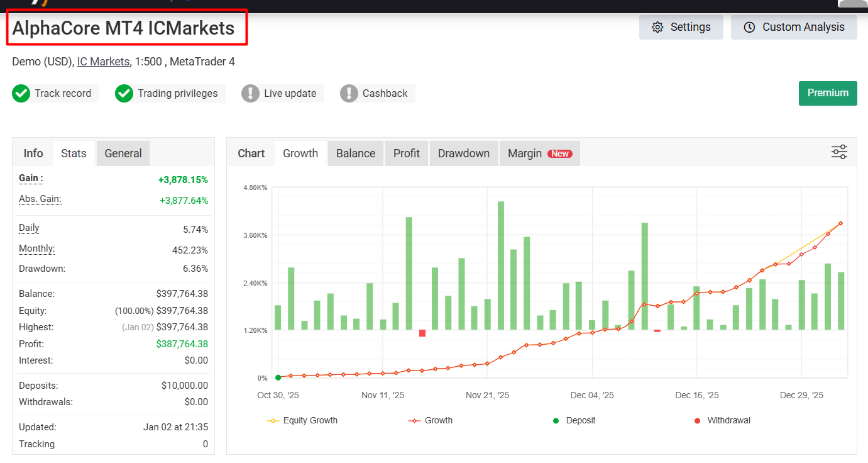Select the Drawdown chart tab
Image resolution: width=868 pixels, height=463 pixels.
463,153
